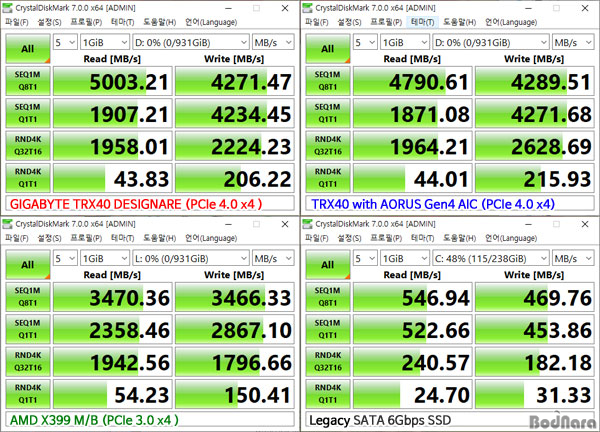Open 언어(Language) menu in GIGABYTE TRX40 window
This screenshot has height=432, width=600.
point(211,22)
